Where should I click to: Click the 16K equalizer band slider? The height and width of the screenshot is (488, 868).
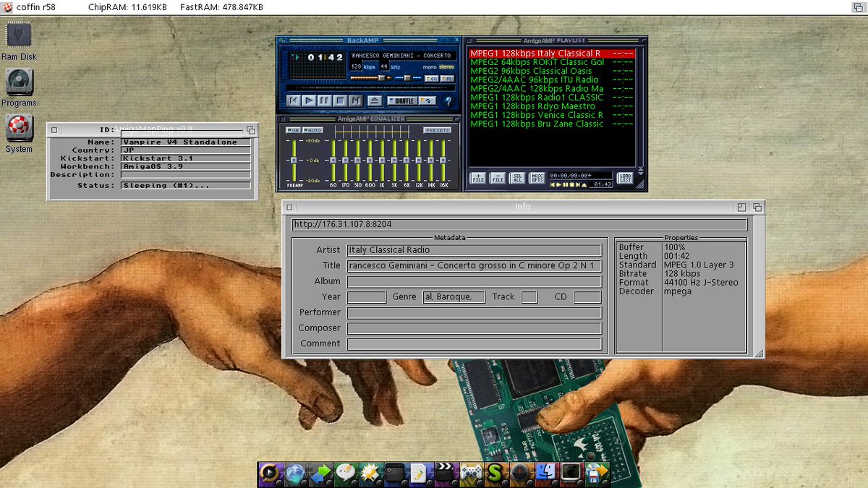click(443, 160)
